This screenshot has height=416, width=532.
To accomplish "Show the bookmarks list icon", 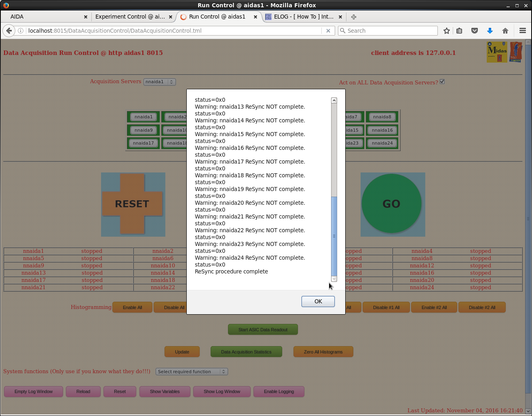I will click(x=459, y=31).
